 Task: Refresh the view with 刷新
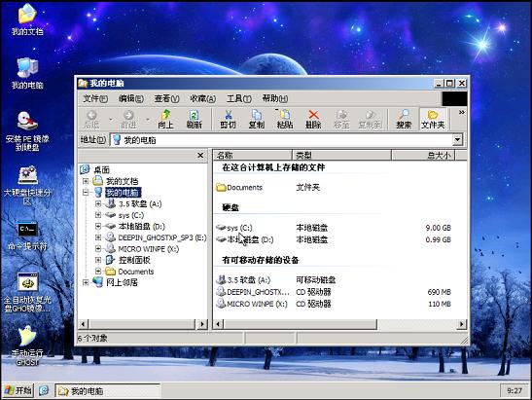(x=195, y=119)
